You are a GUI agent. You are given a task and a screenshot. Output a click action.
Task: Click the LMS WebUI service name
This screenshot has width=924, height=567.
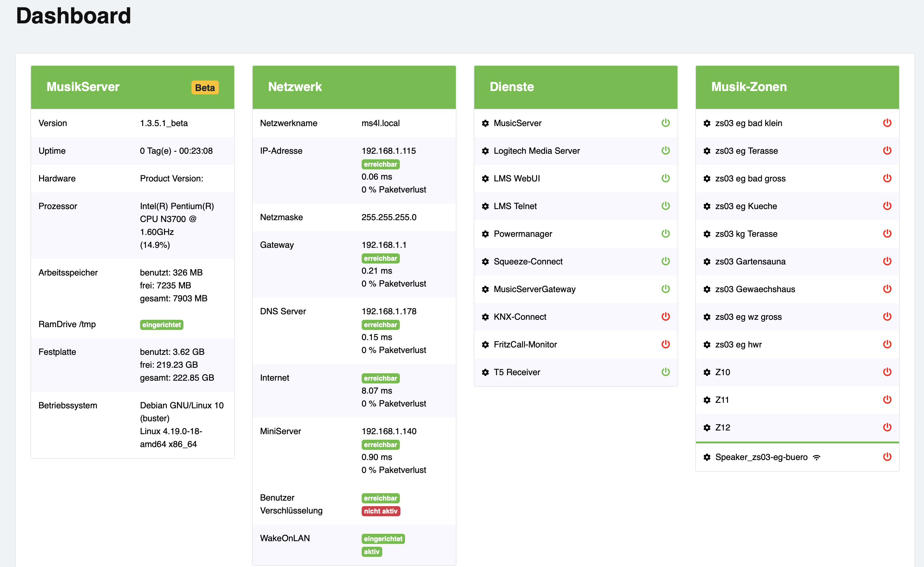(516, 179)
